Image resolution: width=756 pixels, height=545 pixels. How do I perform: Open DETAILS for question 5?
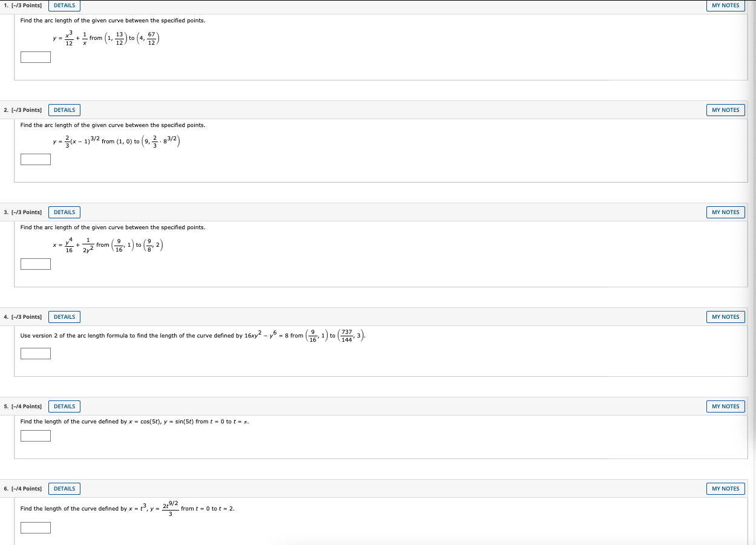coord(64,406)
